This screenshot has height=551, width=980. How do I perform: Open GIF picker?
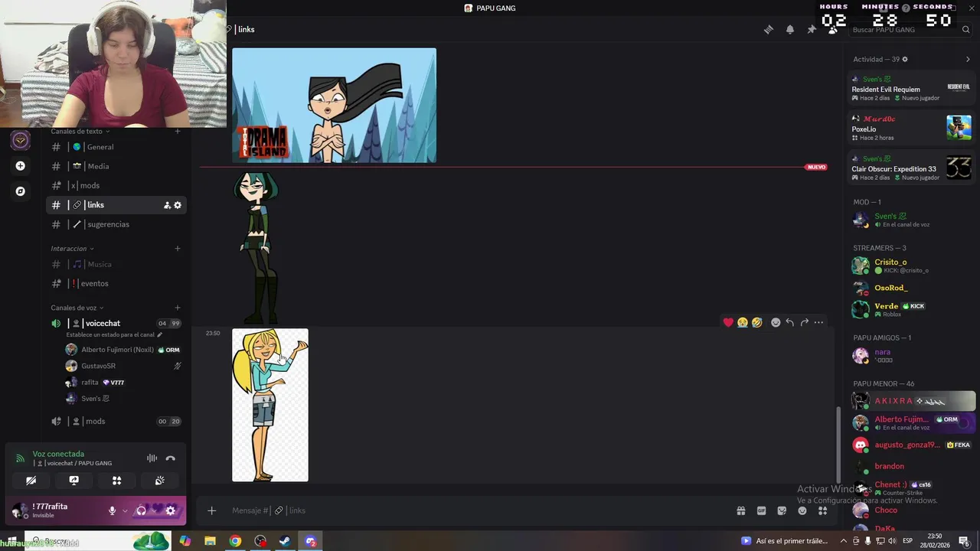[x=762, y=510]
